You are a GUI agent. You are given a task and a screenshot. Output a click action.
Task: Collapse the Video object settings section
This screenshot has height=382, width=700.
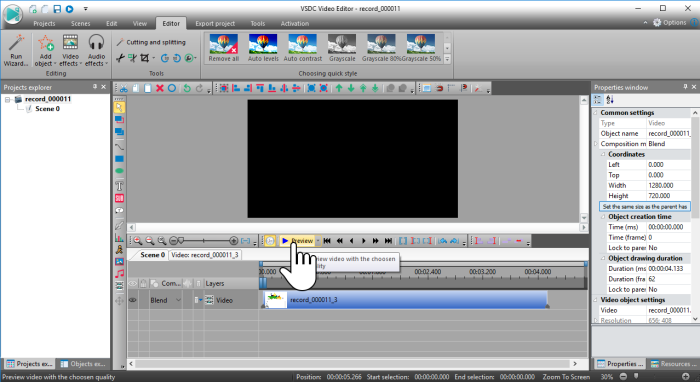[596, 300]
